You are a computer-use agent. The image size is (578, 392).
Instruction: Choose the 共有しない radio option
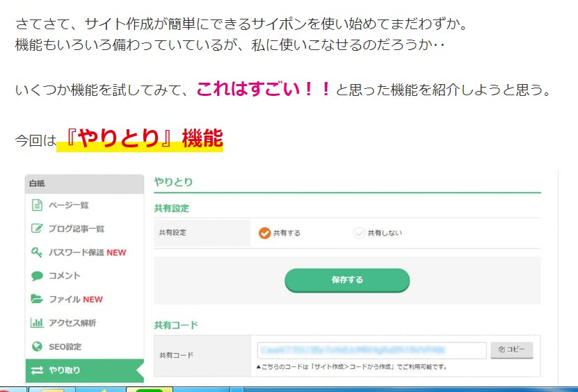pos(359,233)
